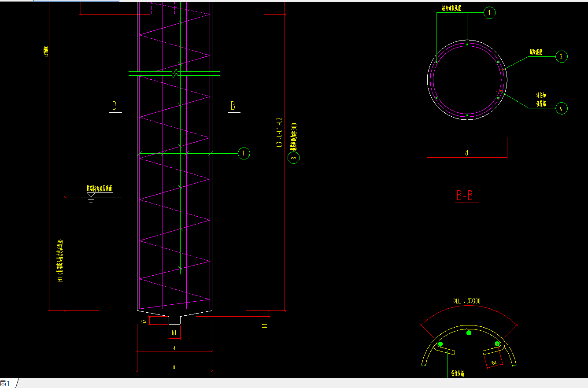Screen dimensions: 588x388
Task: Click callout circle 3 on vertical dimension
Action: point(293,158)
